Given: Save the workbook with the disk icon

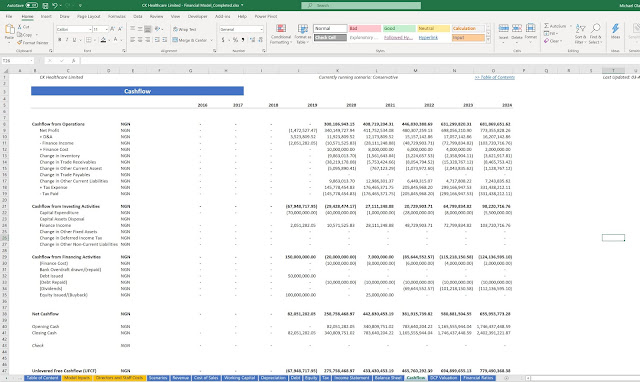Looking at the screenshot, I should tap(45, 5).
